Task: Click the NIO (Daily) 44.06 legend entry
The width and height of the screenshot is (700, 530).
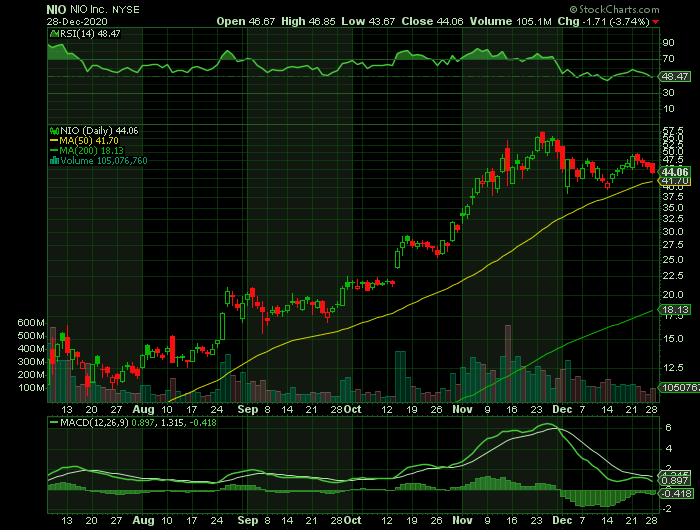Action: coord(99,131)
